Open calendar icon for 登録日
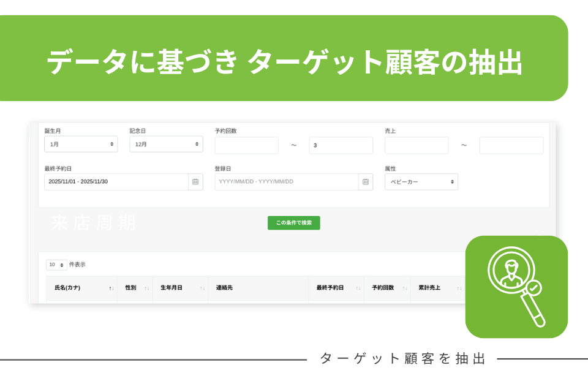This screenshot has height=392, width=588. point(366,182)
